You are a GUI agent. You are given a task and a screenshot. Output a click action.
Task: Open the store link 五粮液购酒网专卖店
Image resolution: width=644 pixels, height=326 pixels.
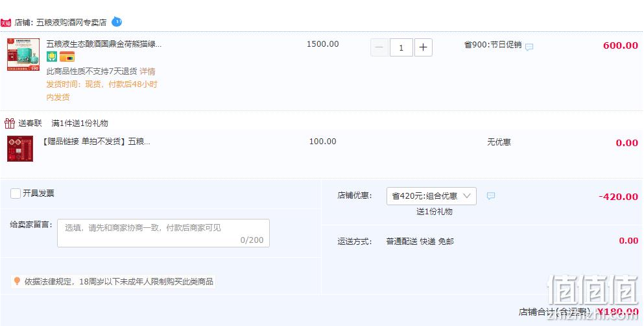[x=71, y=23]
